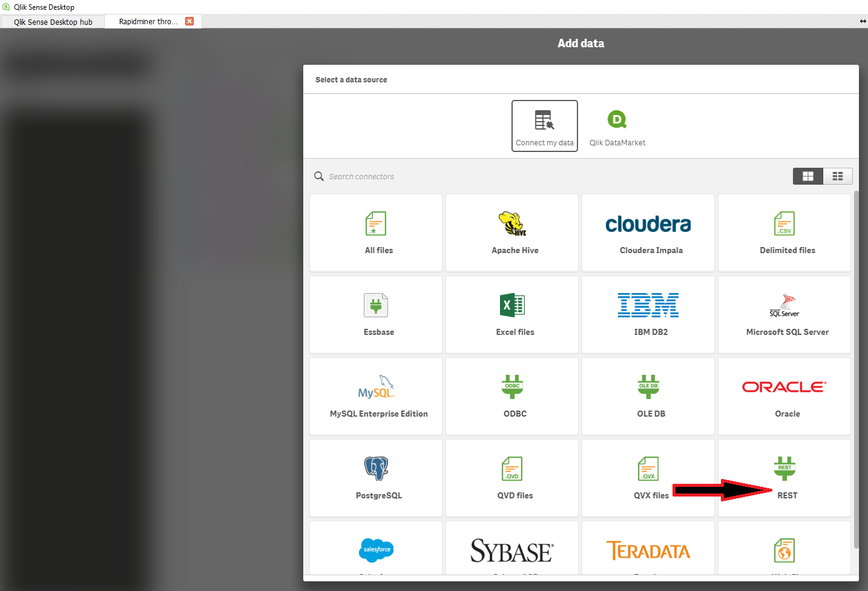The width and height of the screenshot is (868, 591).
Task: Click the tab bar arrows icon
Action: (863, 21)
